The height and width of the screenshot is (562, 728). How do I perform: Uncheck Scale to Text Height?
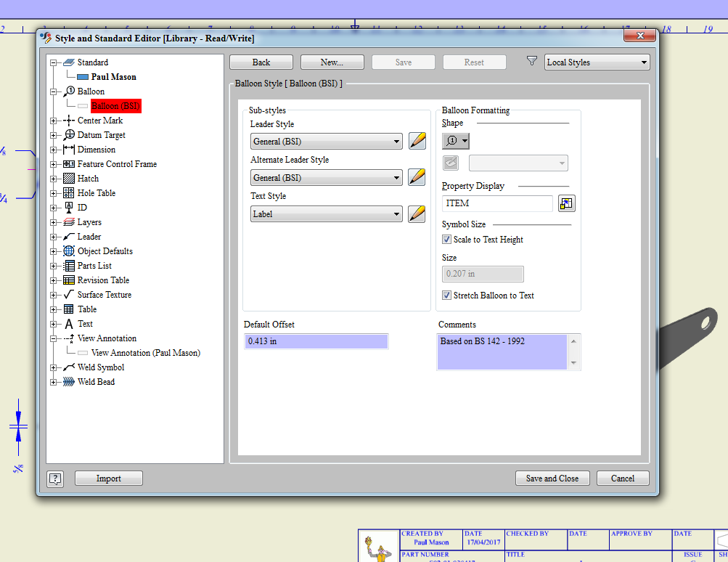pyautogui.click(x=446, y=239)
